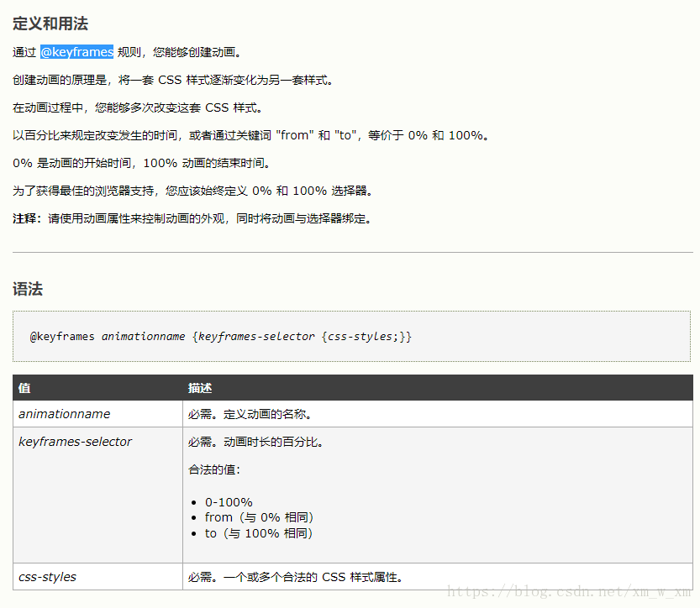Click the 描述 table header
The width and height of the screenshot is (700, 608).
(x=199, y=388)
